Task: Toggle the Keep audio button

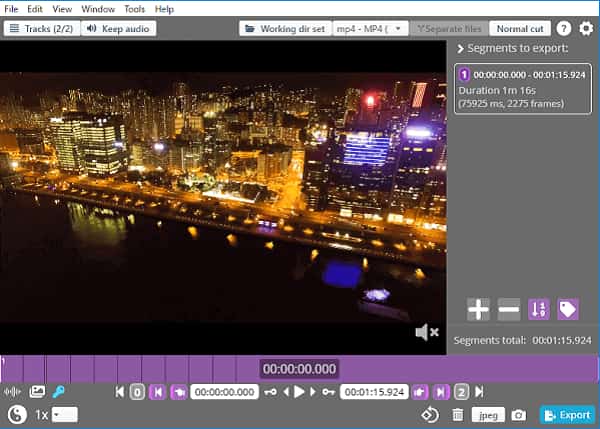Action: tap(117, 29)
